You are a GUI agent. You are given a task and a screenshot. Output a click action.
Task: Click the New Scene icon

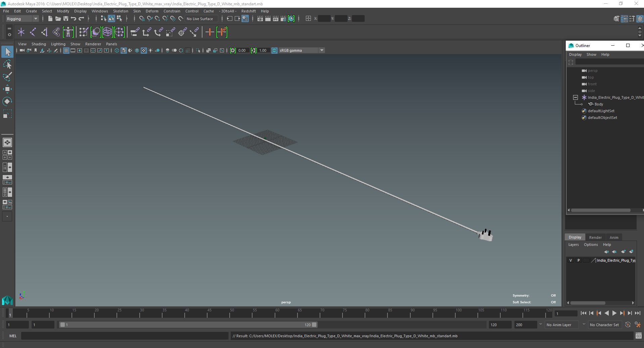tap(50, 19)
